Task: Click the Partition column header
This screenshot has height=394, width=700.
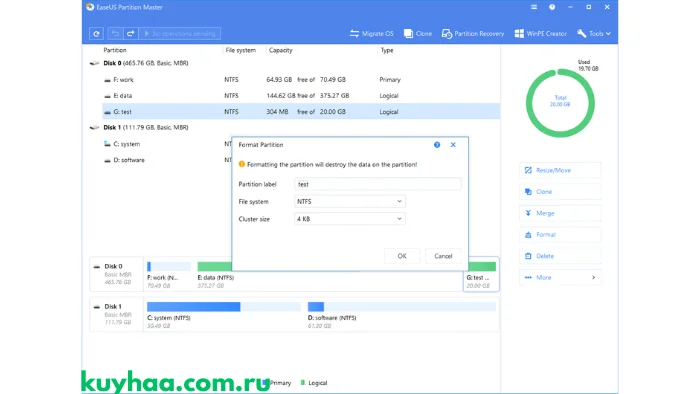Action: pyautogui.click(x=115, y=50)
